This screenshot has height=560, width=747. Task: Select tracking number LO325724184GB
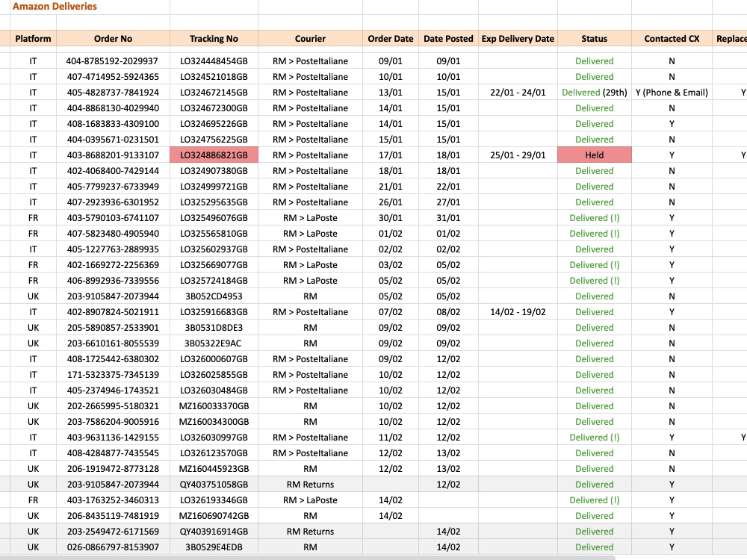(214, 281)
